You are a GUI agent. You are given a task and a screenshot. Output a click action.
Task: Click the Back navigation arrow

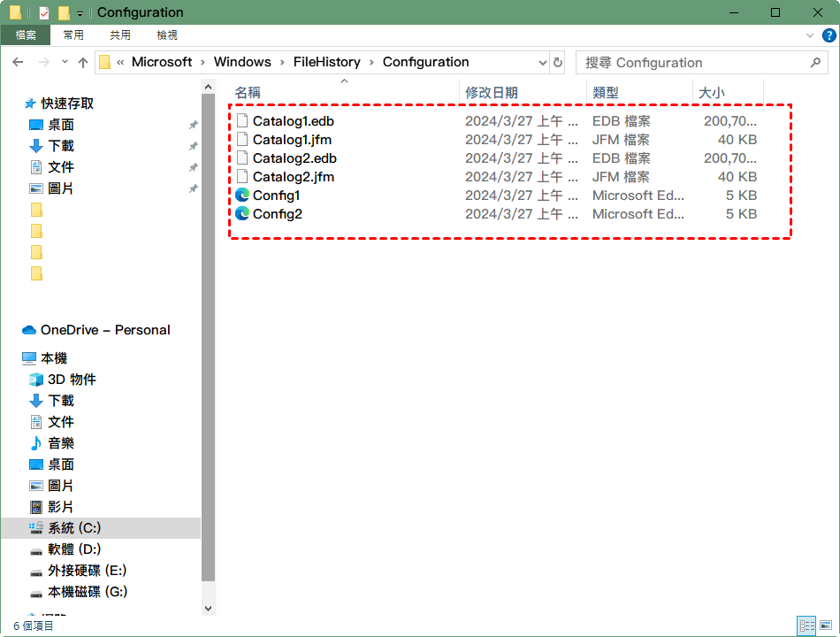pyautogui.click(x=18, y=62)
